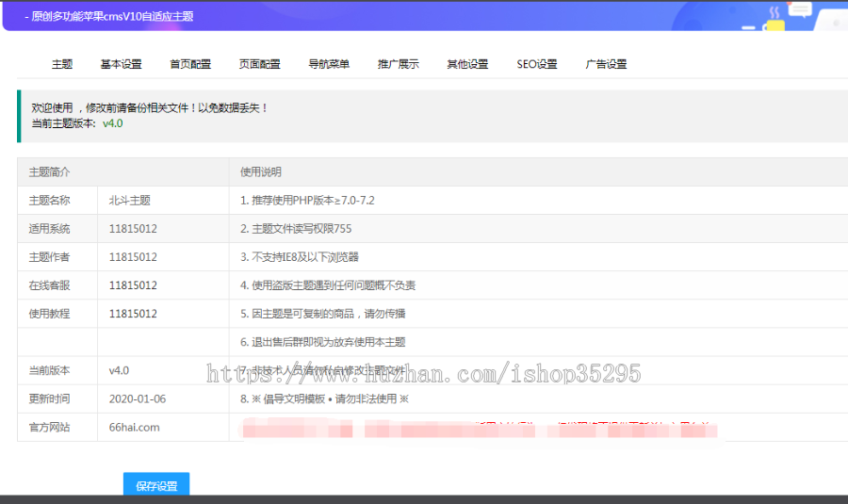
Task: Click the green v4.0 version in notice
Action: (112, 123)
